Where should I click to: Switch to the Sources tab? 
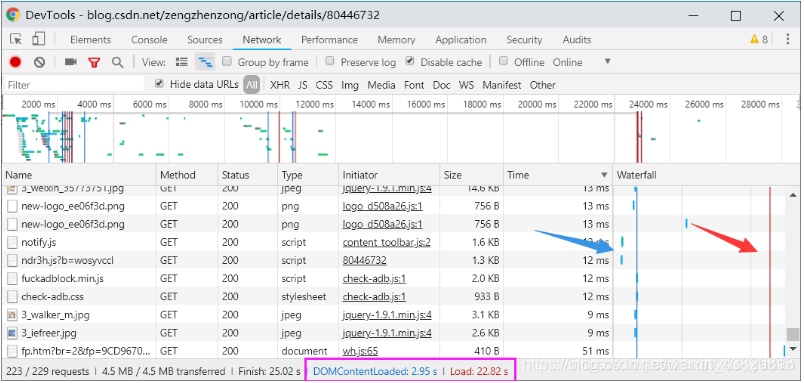[205, 39]
